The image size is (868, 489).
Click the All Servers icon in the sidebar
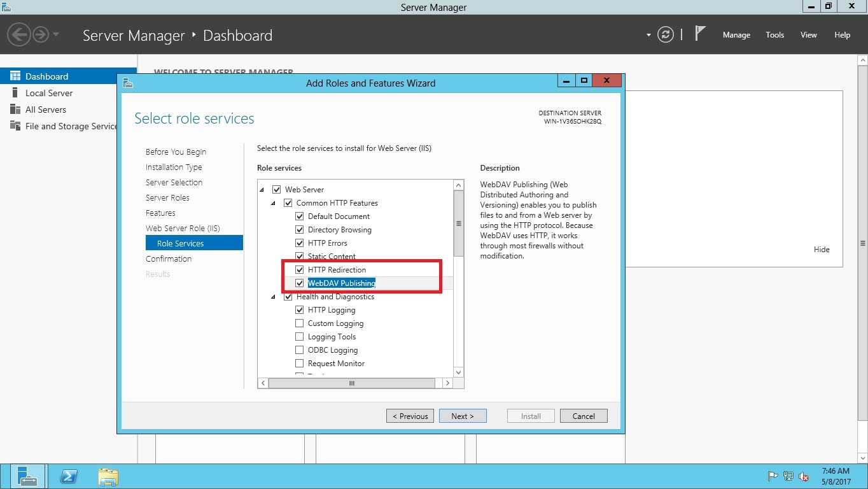coord(15,110)
